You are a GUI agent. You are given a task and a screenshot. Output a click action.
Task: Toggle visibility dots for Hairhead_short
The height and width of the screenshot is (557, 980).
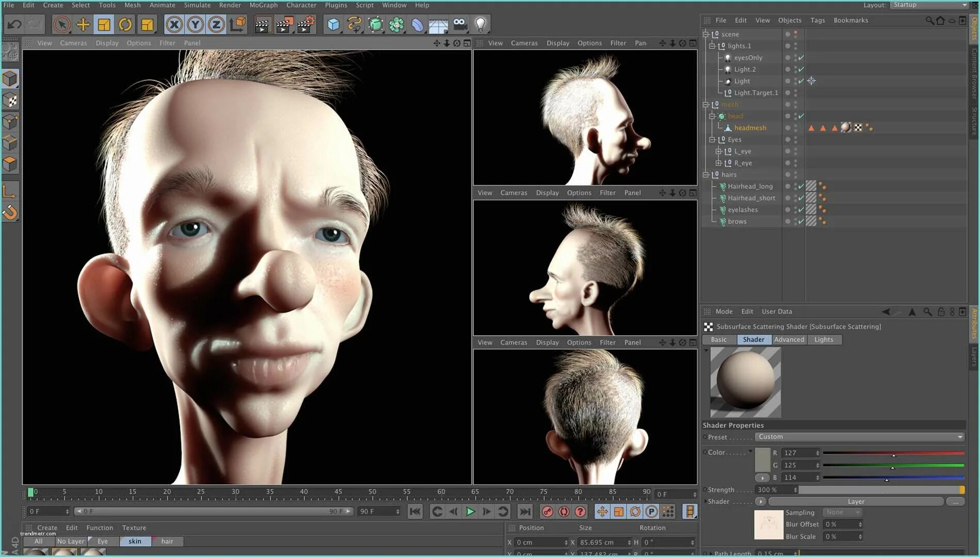(795, 198)
